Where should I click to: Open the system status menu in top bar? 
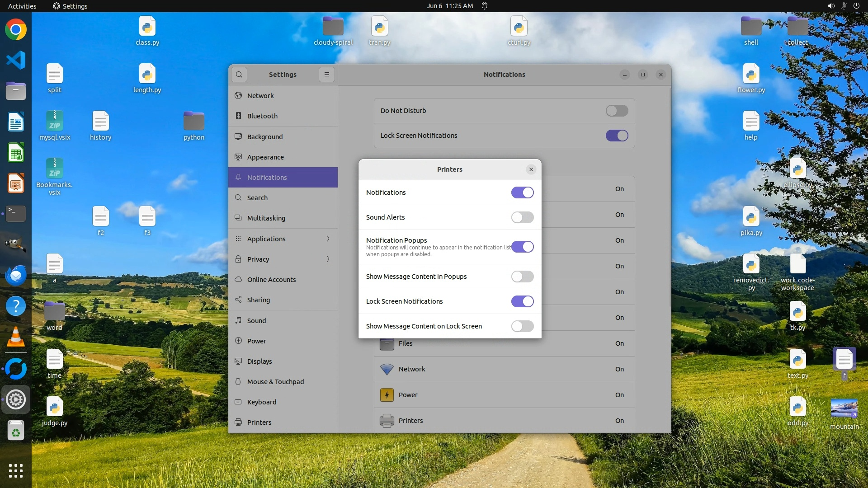pos(843,6)
